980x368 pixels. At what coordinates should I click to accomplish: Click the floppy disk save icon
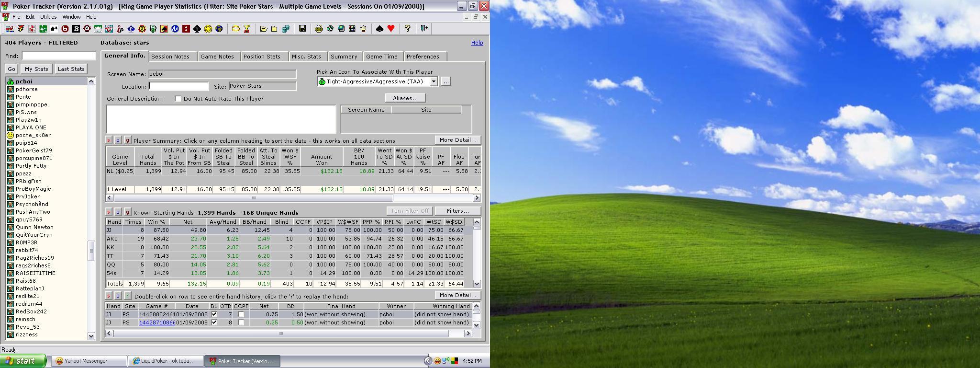[x=302, y=29]
